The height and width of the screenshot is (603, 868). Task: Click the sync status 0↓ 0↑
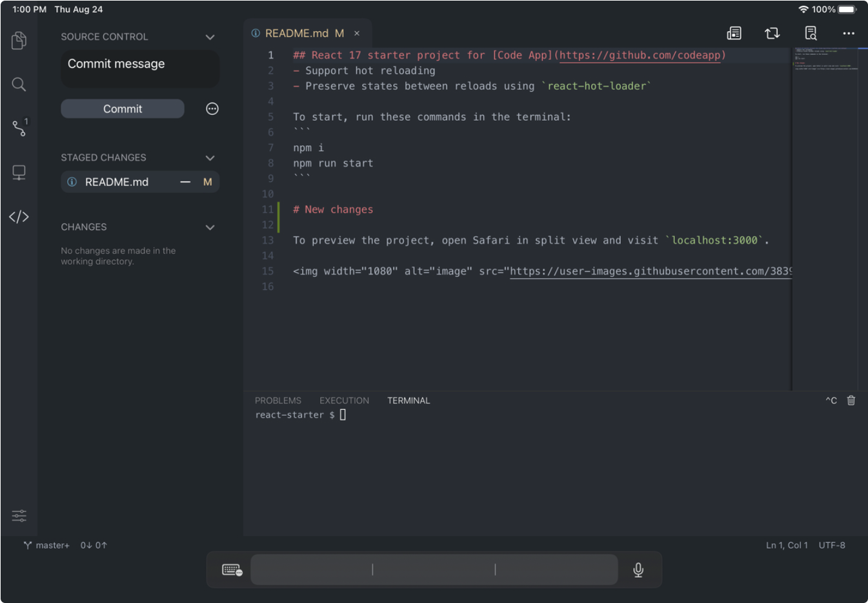(x=94, y=546)
